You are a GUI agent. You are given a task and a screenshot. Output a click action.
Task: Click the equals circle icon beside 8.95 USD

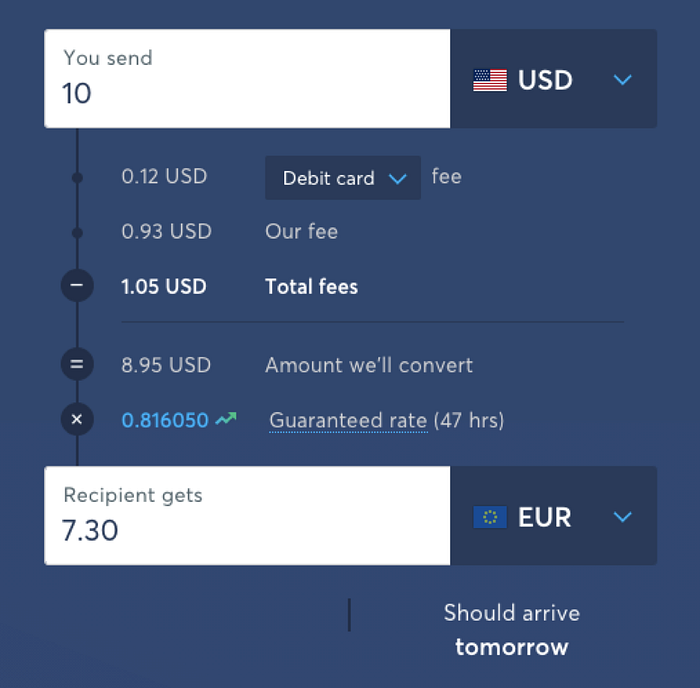[77, 364]
